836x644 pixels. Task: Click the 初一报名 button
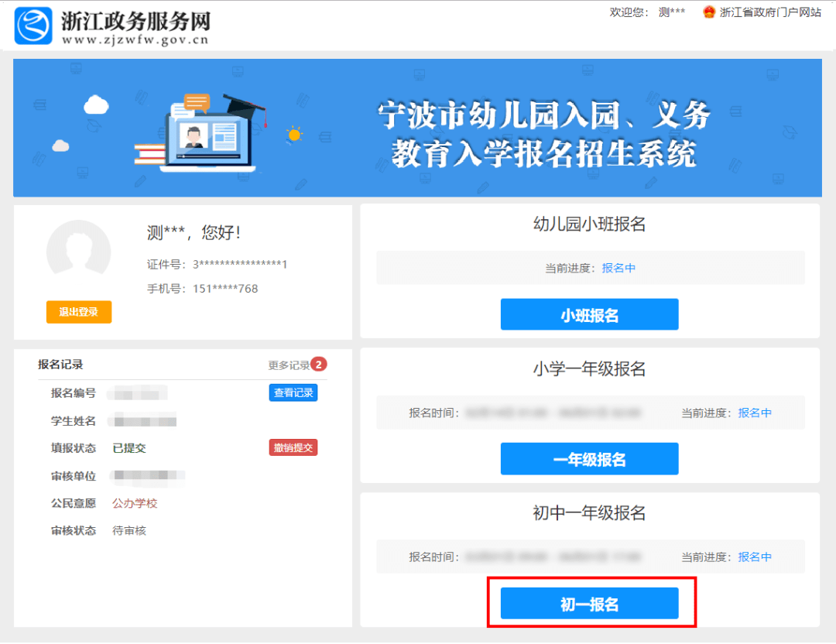point(589,604)
